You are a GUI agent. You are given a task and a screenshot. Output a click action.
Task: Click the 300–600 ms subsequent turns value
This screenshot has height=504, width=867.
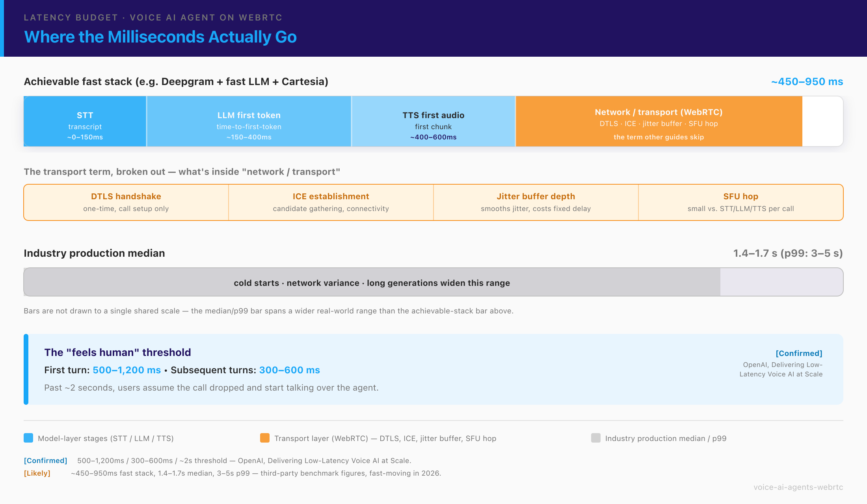click(x=290, y=370)
